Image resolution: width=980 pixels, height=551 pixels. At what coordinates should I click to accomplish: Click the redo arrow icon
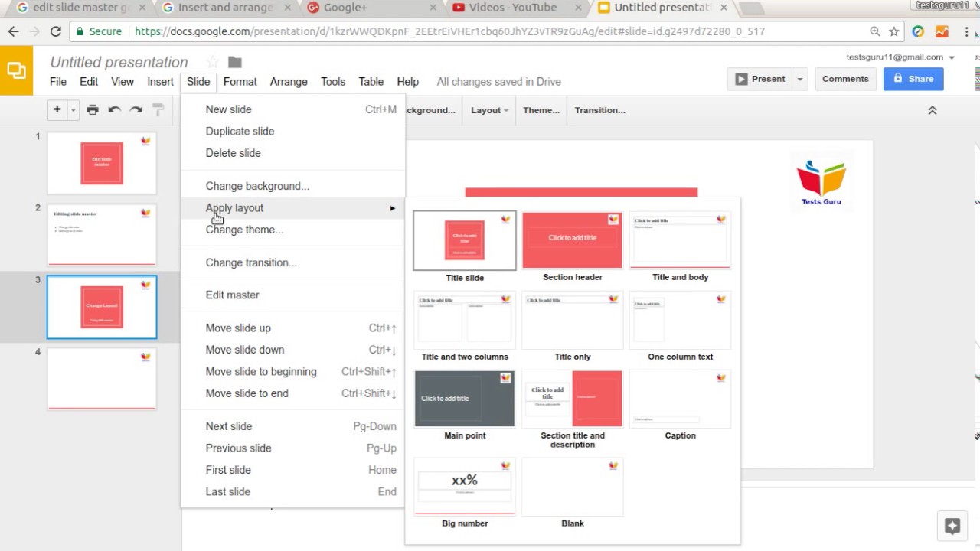click(136, 110)
